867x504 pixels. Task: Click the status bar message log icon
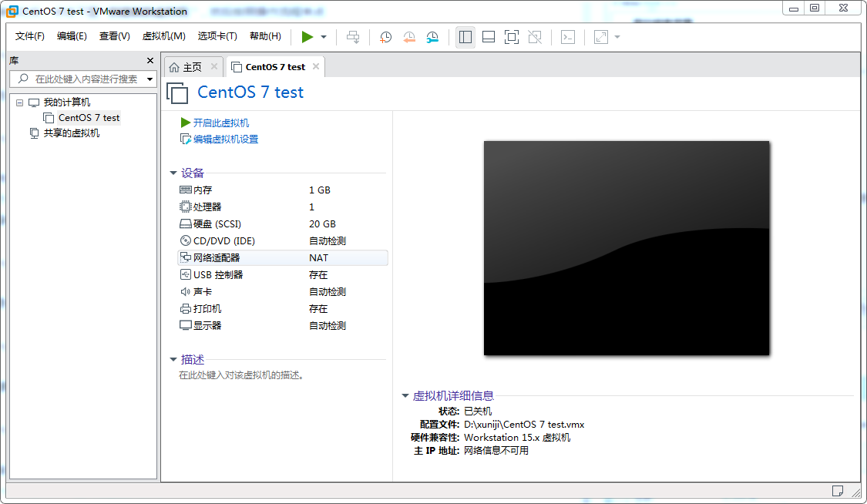(x=838, y=491)
